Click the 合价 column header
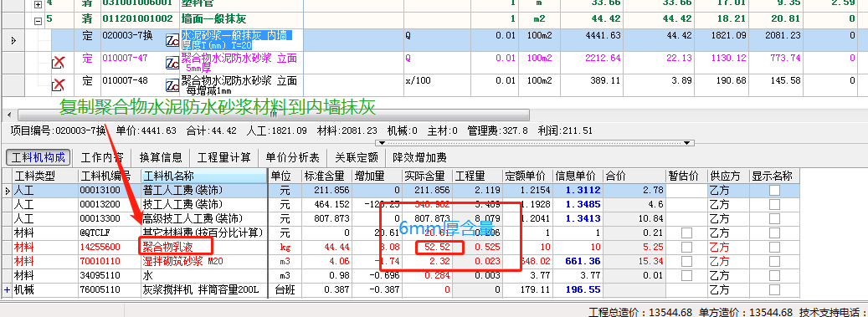 pyautogui.click(x=634, y=176)
